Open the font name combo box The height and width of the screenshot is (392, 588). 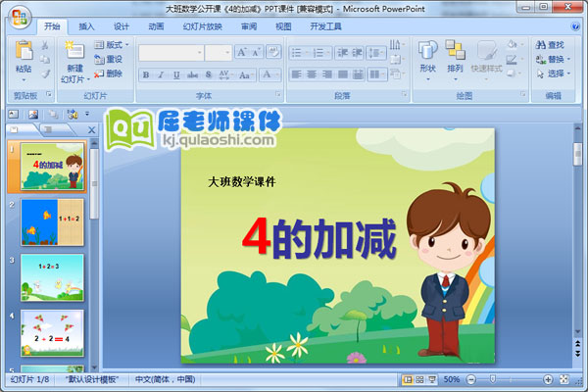(x=171, y=53)
